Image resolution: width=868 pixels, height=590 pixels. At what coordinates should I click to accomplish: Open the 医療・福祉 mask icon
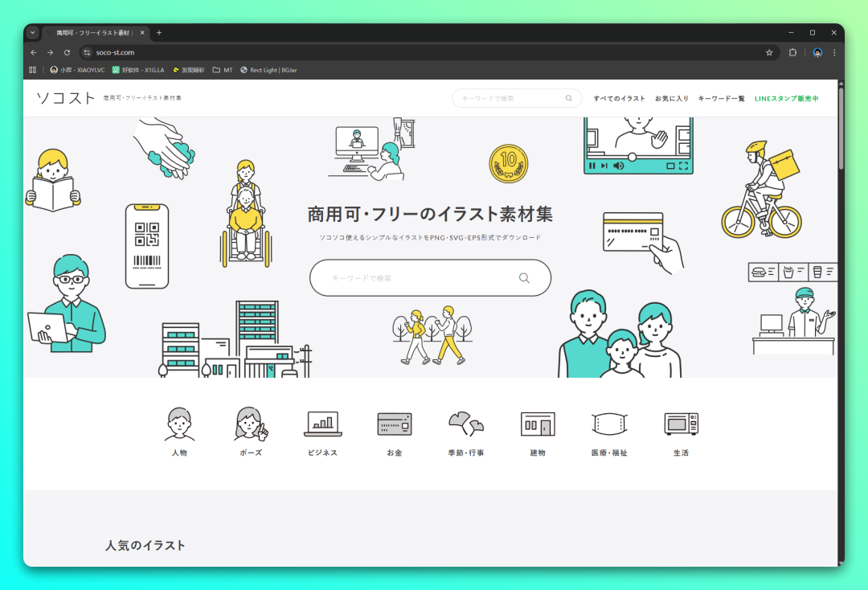[x=609, y=424]
